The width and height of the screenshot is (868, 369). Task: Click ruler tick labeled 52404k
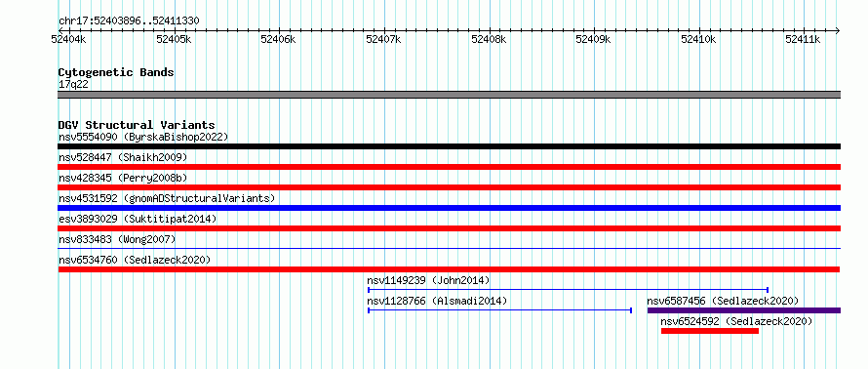[68, 39]
